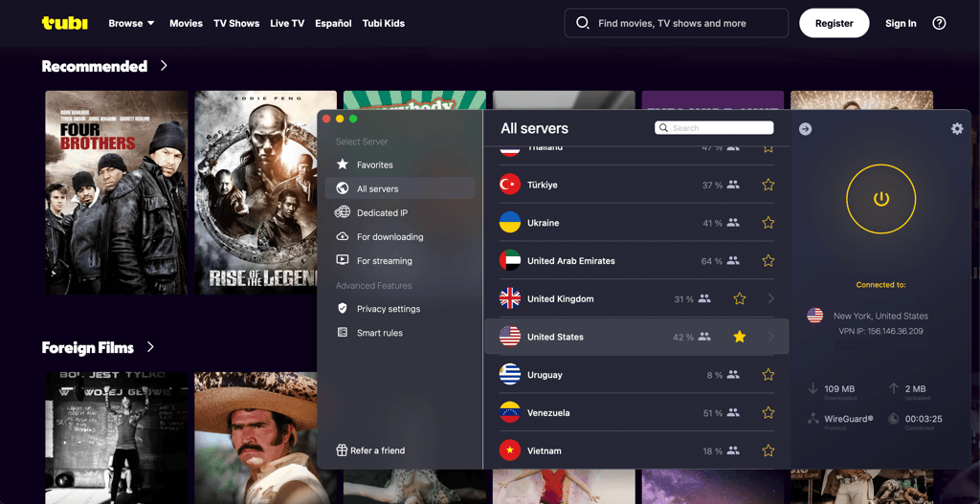Favorite the United Arab Emirates server
The width and height of the screenshot is (980, 504).
click(x=768, y=261)
